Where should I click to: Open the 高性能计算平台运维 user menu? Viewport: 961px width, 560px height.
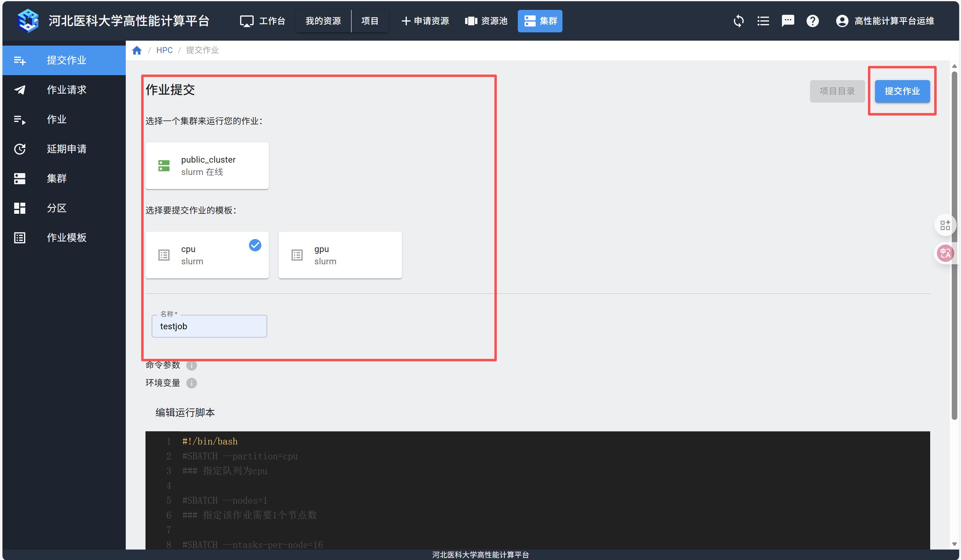point(885,21)
